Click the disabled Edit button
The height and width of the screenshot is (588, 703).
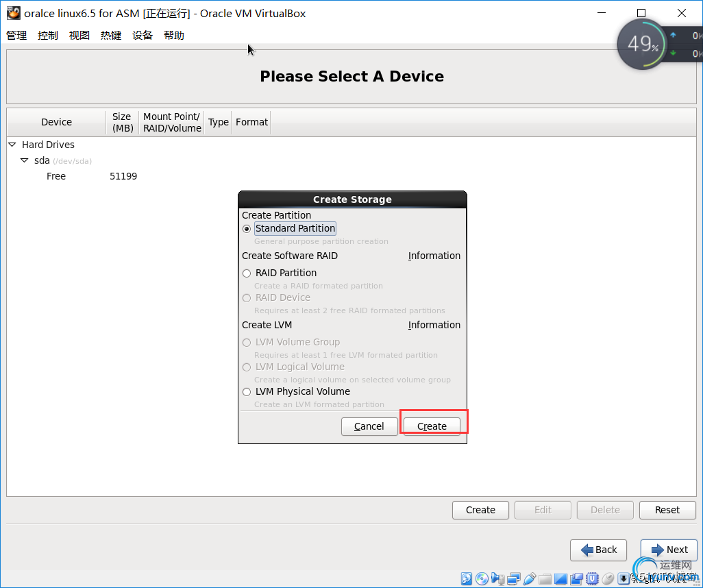coord(543,510)
